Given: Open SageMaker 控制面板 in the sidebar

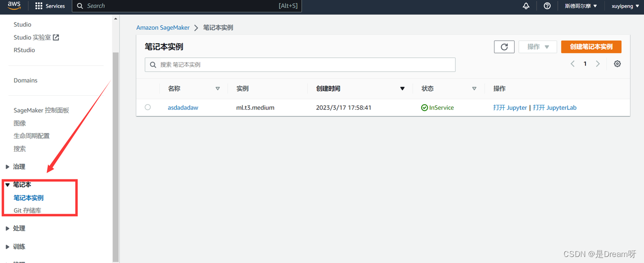Looking at the screenshot, I should pyautogui.click(x=41, y=110).
